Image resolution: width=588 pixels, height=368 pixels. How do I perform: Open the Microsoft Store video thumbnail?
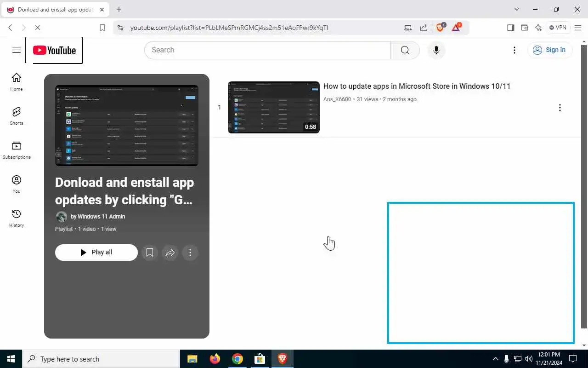274,107
